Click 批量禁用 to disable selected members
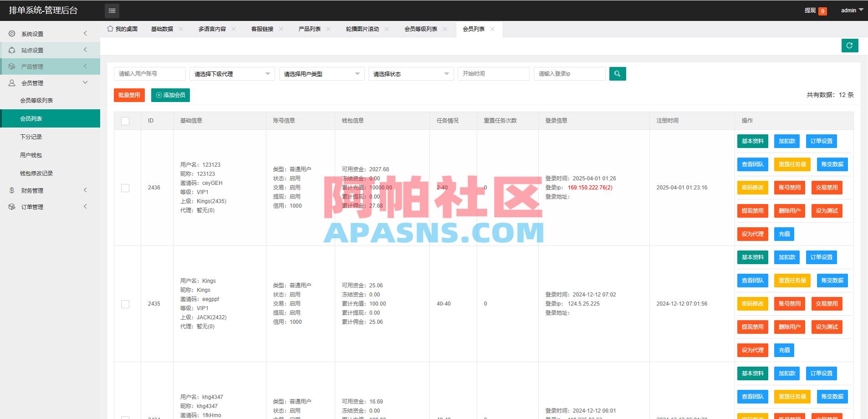 pyautogui.click(x=129, y=95)
